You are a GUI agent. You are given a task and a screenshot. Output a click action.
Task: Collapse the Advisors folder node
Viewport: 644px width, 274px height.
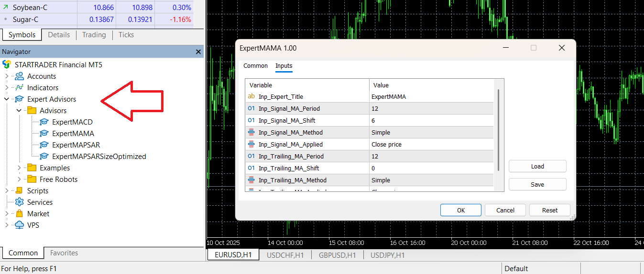coord(19,110)
